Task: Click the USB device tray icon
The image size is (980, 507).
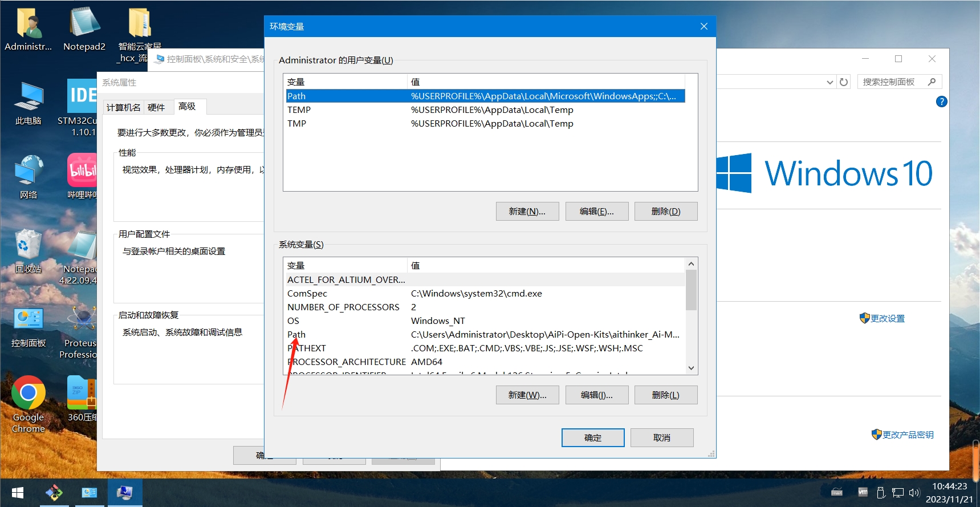Action: [881, 493]
